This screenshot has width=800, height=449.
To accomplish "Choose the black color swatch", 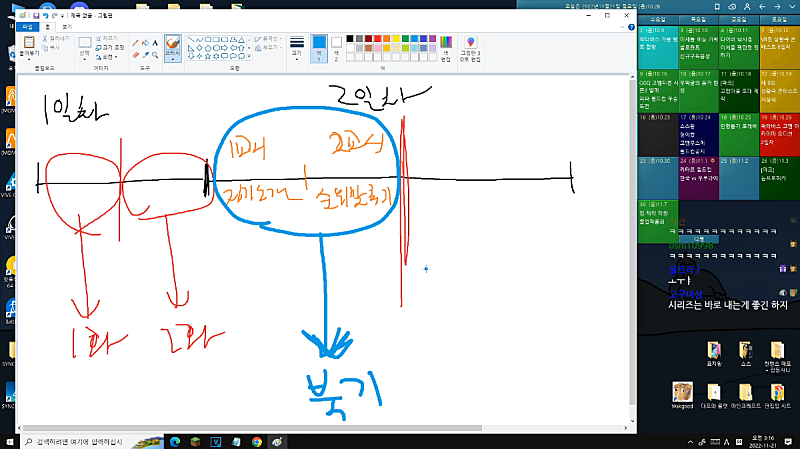I will 350,39.
